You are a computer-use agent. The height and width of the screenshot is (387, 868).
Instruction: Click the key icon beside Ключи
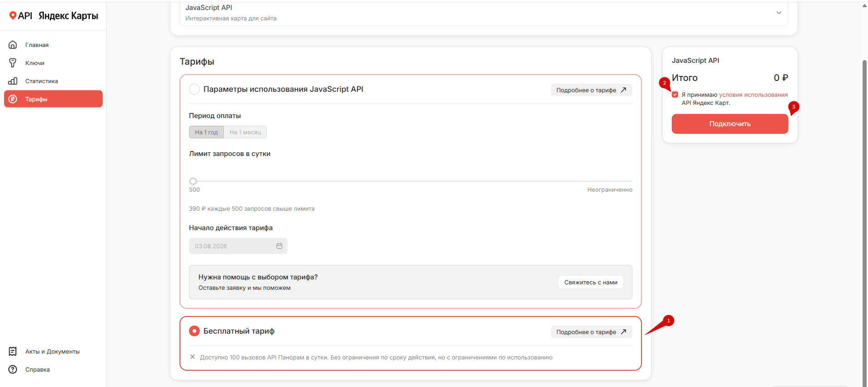(13, 63)
